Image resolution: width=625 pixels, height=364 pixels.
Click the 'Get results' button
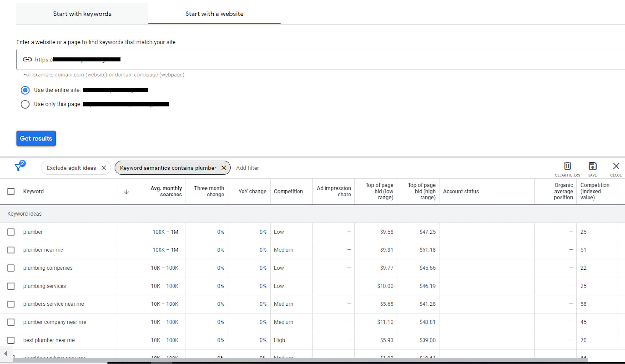point(35,138)
